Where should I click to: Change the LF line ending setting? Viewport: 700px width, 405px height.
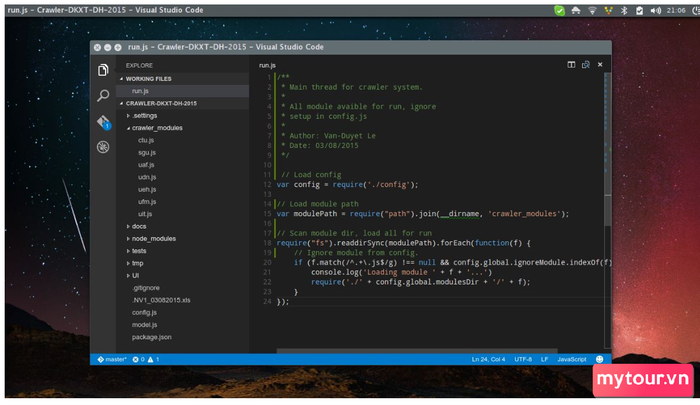tap(544, 359)
